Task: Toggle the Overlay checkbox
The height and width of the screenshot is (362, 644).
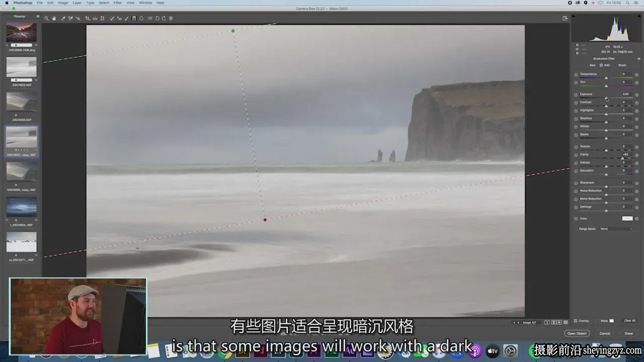Action: (x=576, y=321)
